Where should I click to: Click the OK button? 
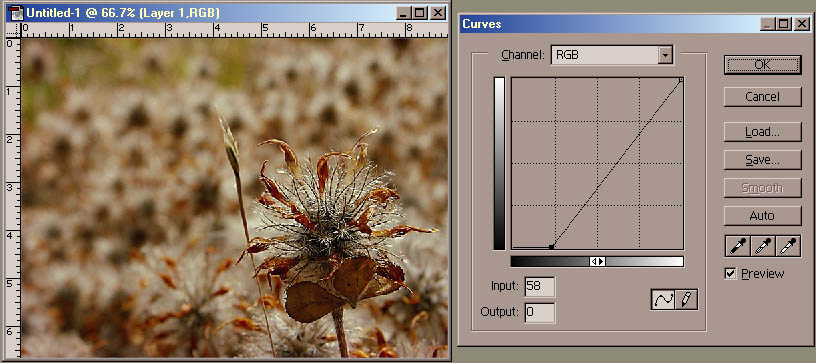[x=762, y=65]
